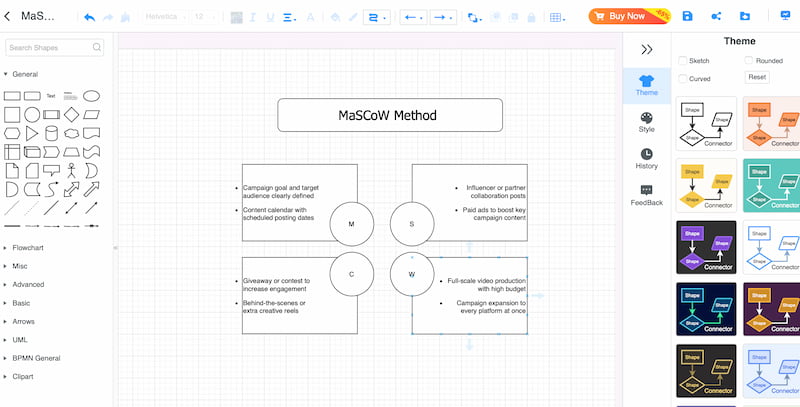This screenshot has height=407, width=800.
Task: Apply the yellow flowchart theme thumbnail
Action: 706,184
